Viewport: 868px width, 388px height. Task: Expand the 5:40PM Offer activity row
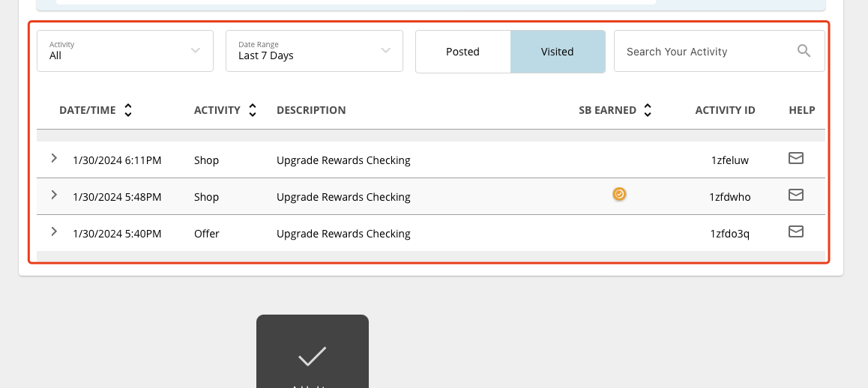coord(54,231)
